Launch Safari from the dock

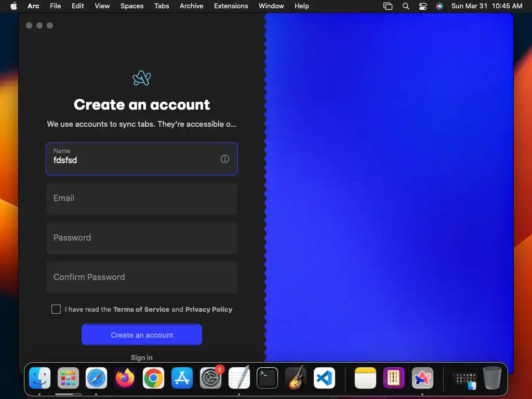[96, 378]
